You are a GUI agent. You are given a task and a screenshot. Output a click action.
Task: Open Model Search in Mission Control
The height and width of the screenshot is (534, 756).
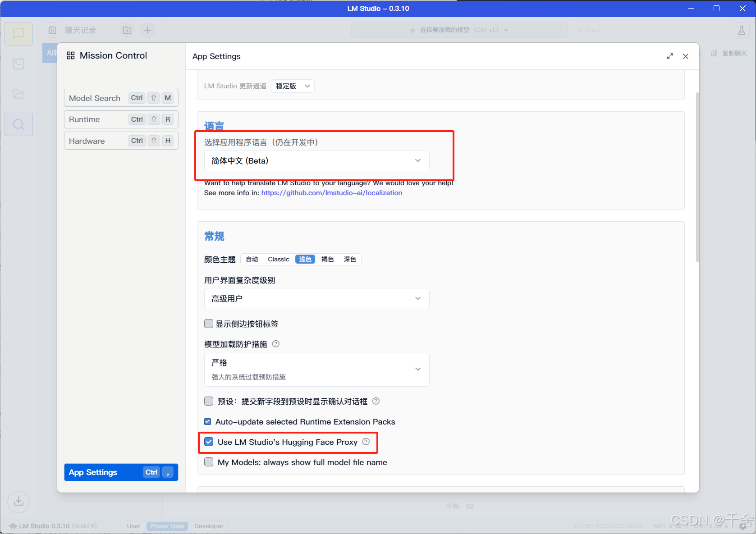pyautogui.click(x=121, y=98)
